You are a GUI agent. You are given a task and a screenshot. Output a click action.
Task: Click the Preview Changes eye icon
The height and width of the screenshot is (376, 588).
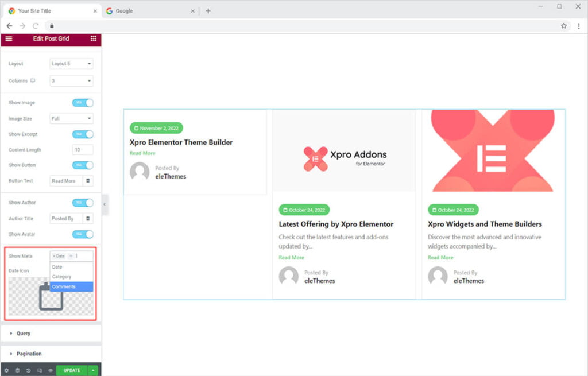(x=51, y=370)
